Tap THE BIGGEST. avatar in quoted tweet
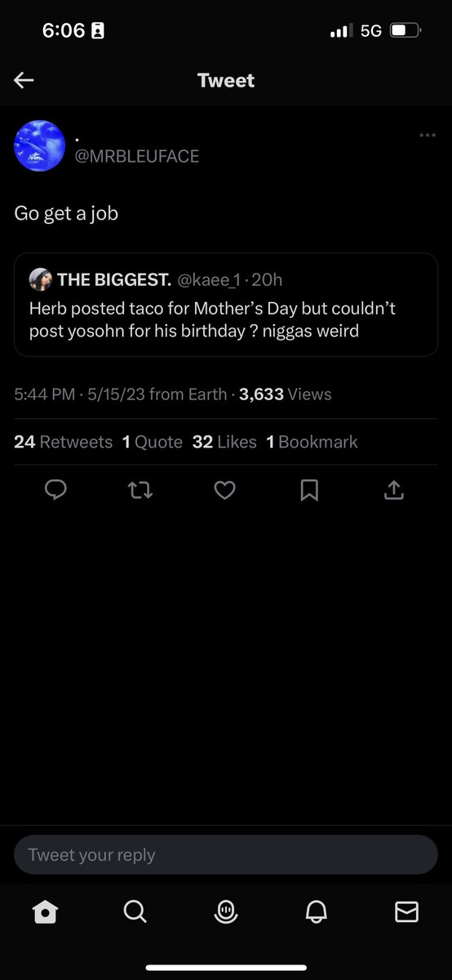Screen dimensions: 452x980 point(39,280)
